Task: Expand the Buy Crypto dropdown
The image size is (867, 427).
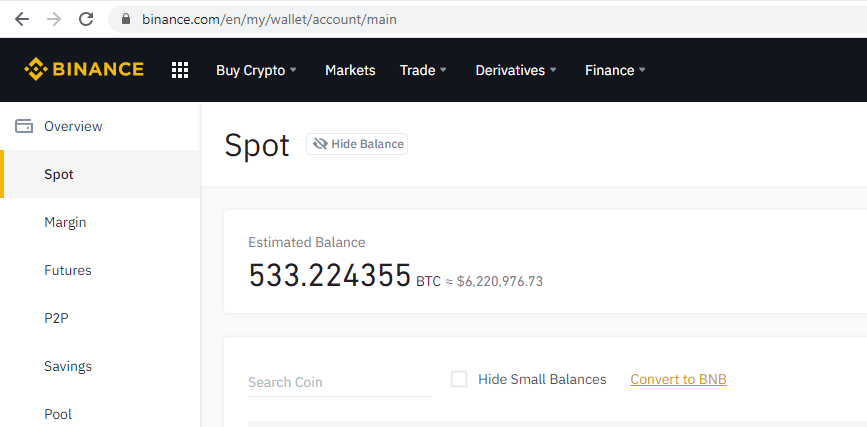Action: tap(257, 70)
